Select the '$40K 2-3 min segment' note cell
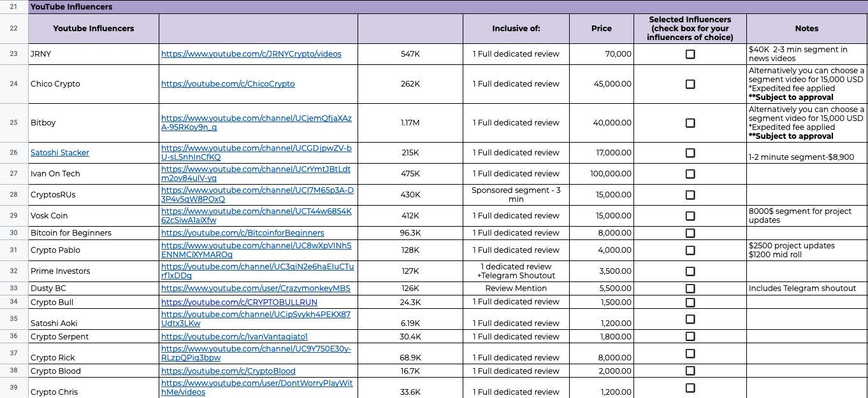This screenshot has height=398, width=868. 807,54
